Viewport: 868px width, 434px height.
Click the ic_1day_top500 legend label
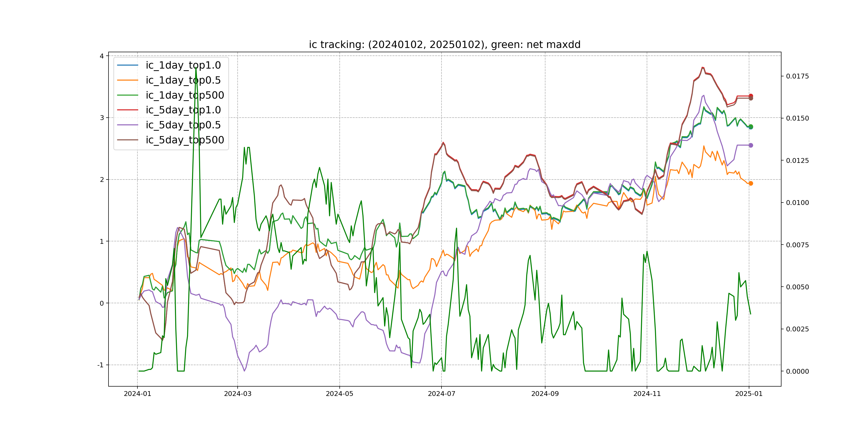click(x=185, y=95)
